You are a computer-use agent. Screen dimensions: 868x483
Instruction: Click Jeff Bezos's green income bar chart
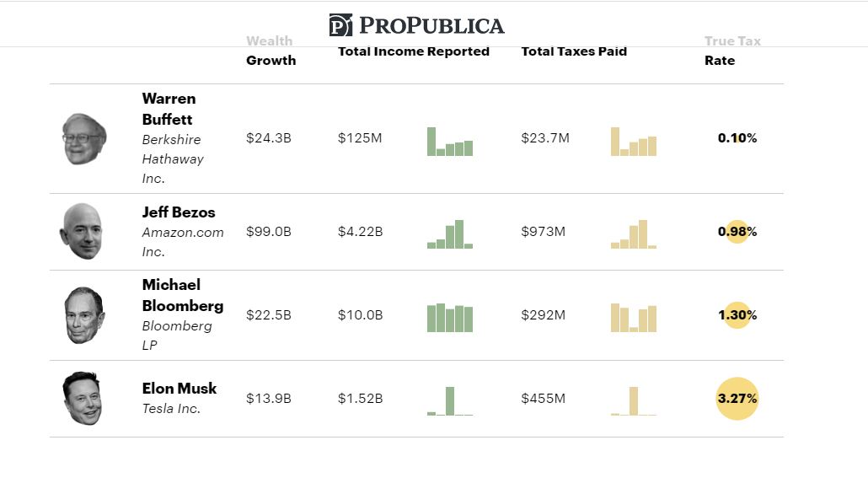[x=450, y=234]
